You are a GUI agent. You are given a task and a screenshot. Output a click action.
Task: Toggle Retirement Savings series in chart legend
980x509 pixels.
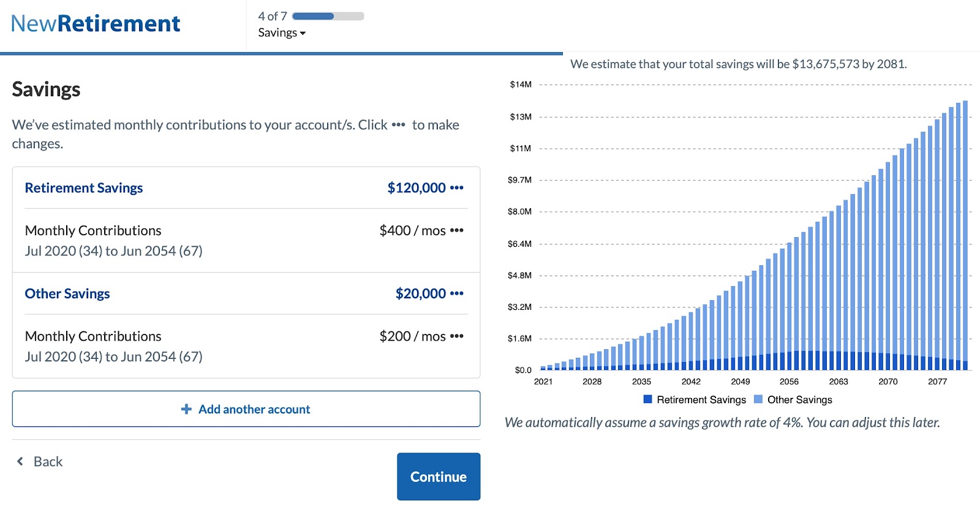[x=695, y=400]
